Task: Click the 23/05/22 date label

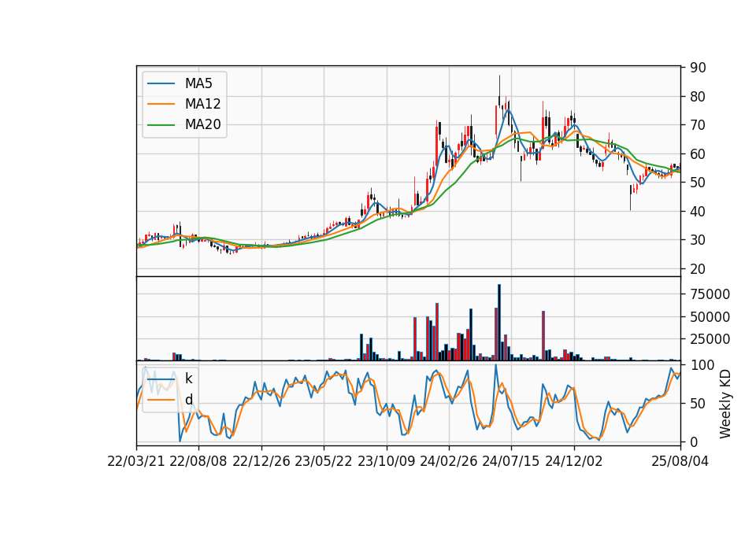Action: point(324,461)
